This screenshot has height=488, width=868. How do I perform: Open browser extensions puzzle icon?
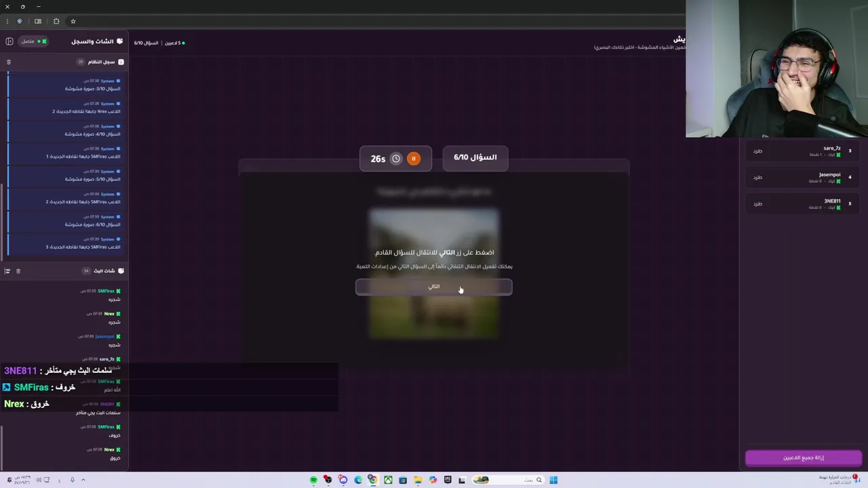(56, 21)
